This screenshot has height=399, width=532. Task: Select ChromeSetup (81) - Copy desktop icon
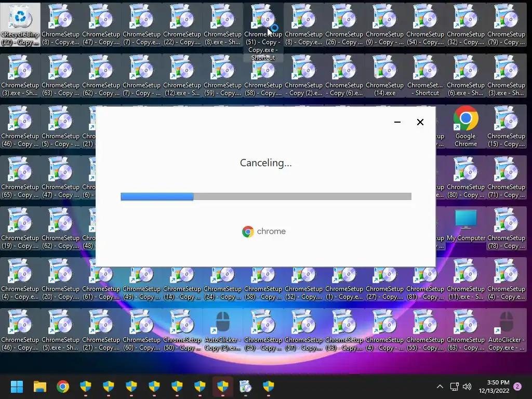[x=425, y=283]
